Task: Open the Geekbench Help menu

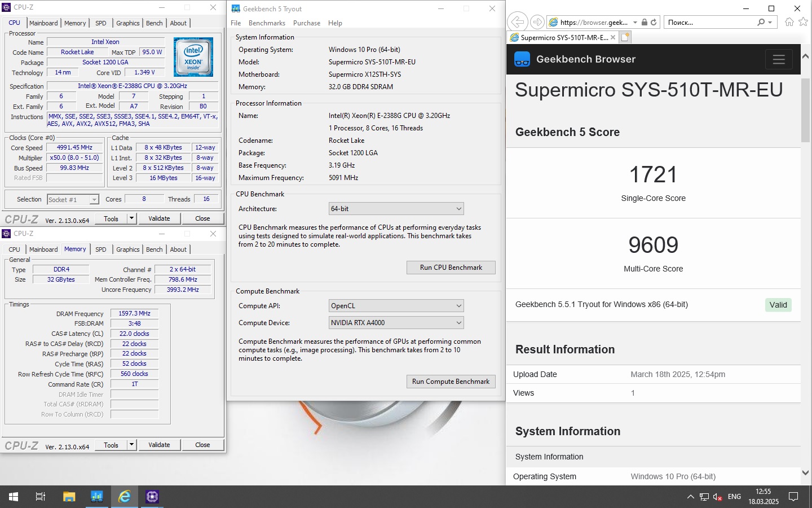Action: pos(335,23)
